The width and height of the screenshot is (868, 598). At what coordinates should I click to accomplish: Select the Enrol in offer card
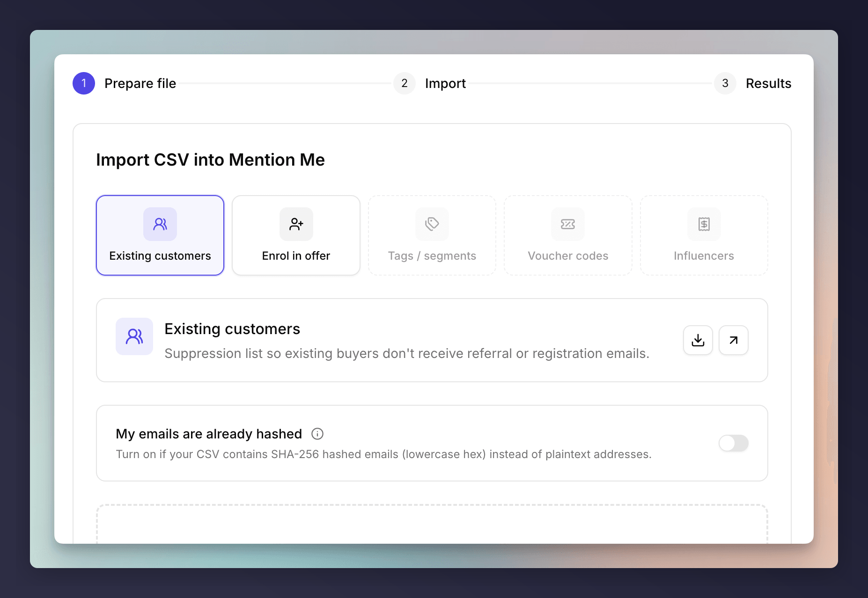coord(296,235)
